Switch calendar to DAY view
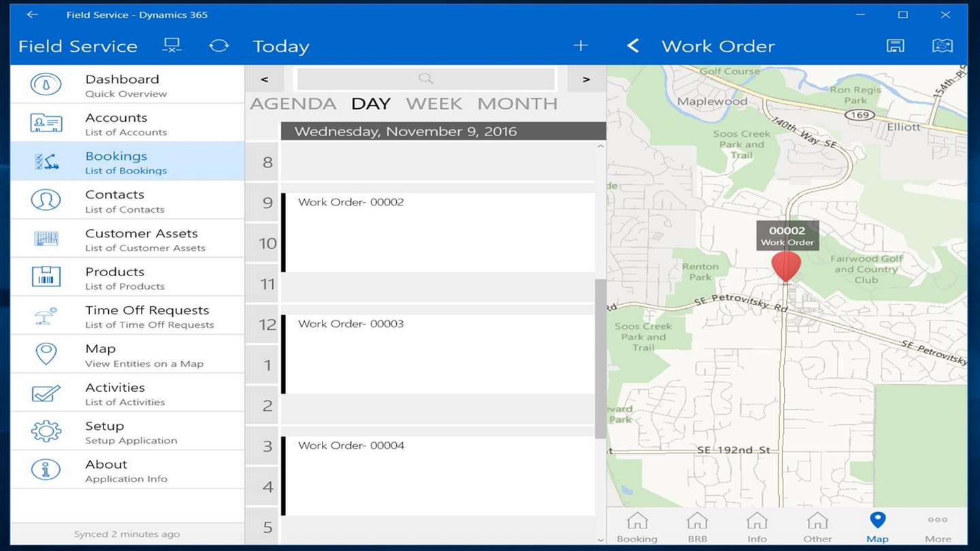 click(x=371, y=103)
